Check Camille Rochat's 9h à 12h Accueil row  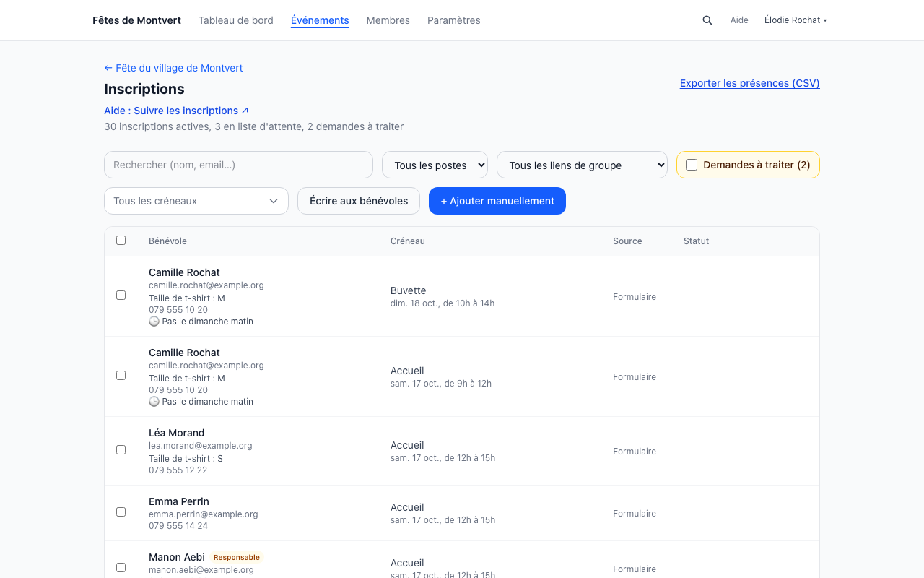point(121,376)
